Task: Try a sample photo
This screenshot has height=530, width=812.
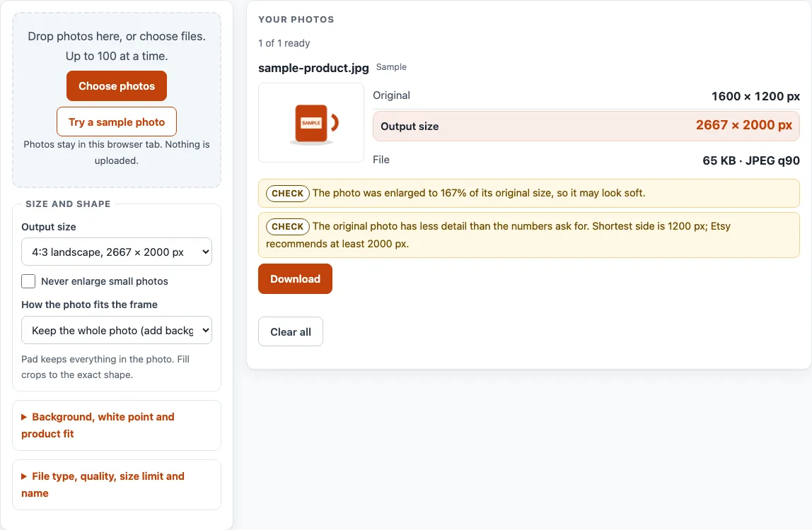Action: click(x=117, y=122)
